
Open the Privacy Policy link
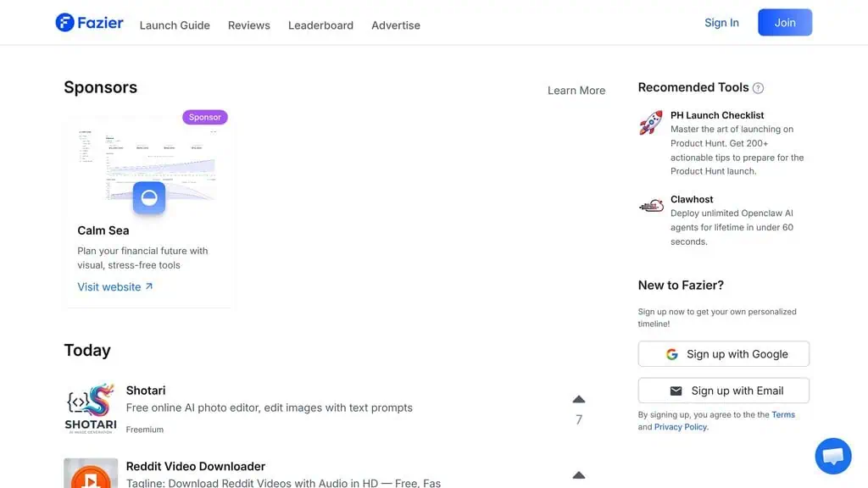coord(681,427)
